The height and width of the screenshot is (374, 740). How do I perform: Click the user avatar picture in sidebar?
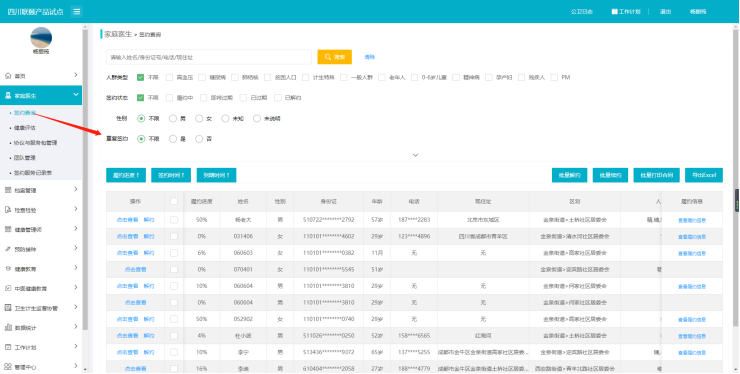pyautogui.click(x=41, y=37)
